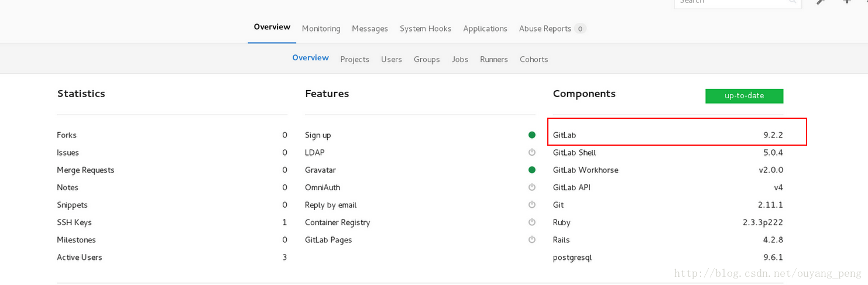Click Ruby version 2.3.3p222
868x285 pixels.
click(763, 223)
